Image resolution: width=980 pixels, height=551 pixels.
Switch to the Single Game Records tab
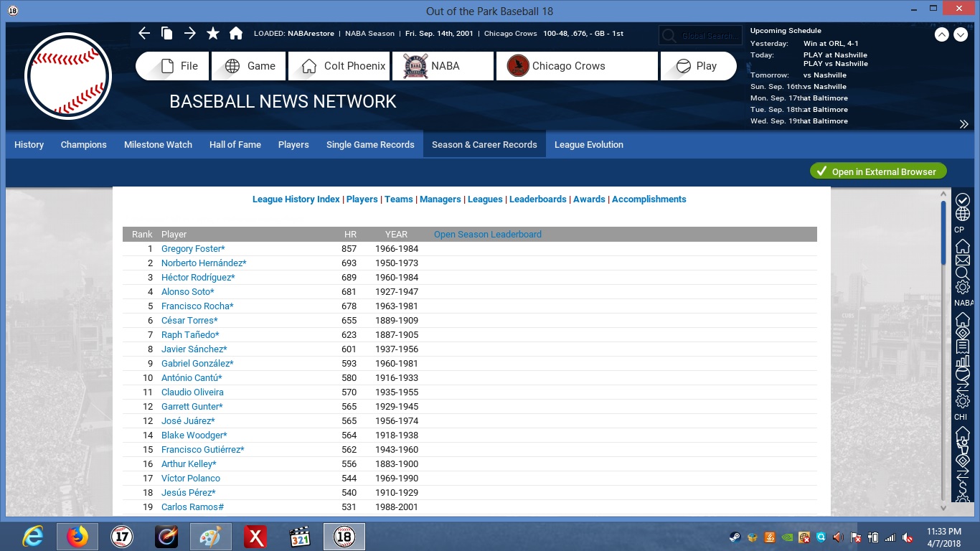[x=370, y=144]
